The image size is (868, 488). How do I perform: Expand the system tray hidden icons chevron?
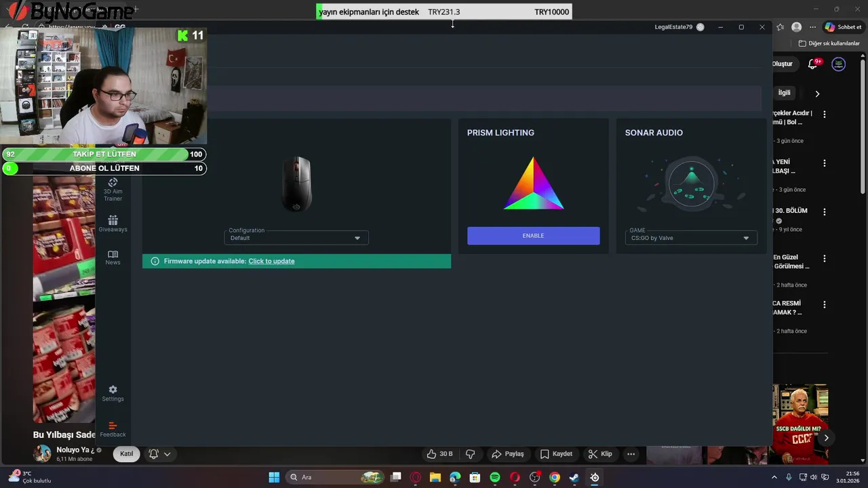(x=774, y=477)
